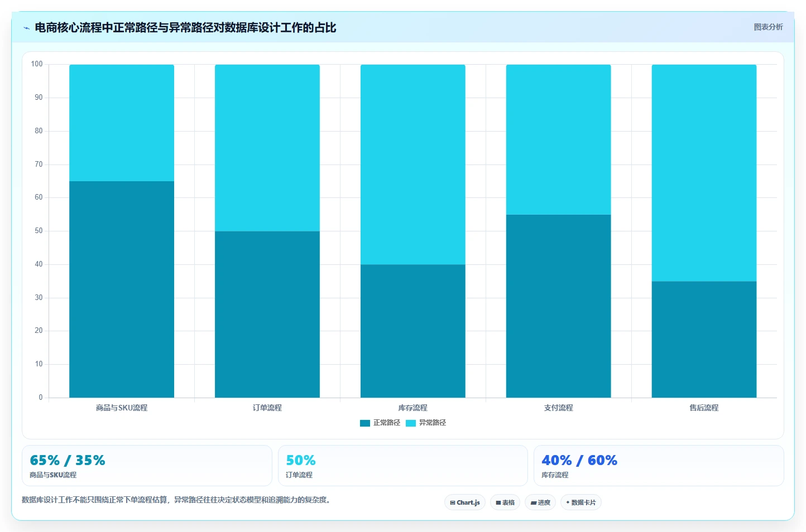
Task: Click the y-axis tick label 40
Action: tap(39, 264)
